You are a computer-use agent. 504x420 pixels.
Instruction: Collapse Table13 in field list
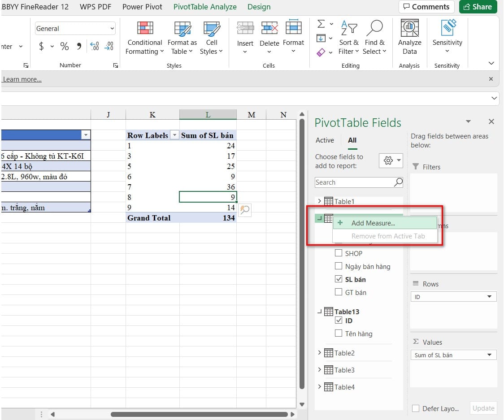coord(319,312)
